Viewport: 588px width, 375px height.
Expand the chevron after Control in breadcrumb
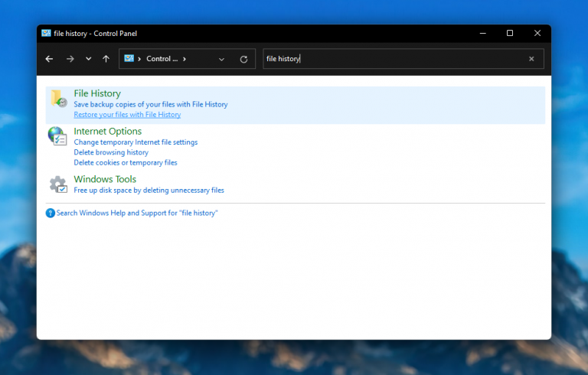point(184,59)
